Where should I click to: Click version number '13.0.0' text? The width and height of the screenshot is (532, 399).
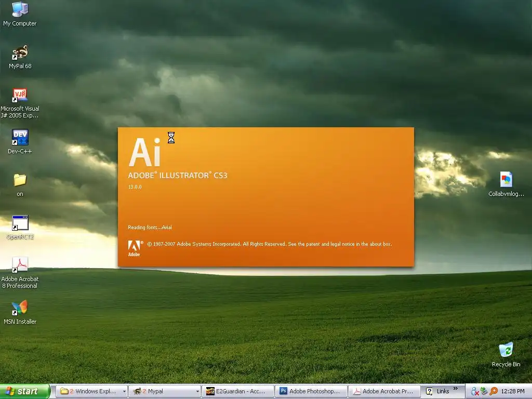[x=135, y=187]
